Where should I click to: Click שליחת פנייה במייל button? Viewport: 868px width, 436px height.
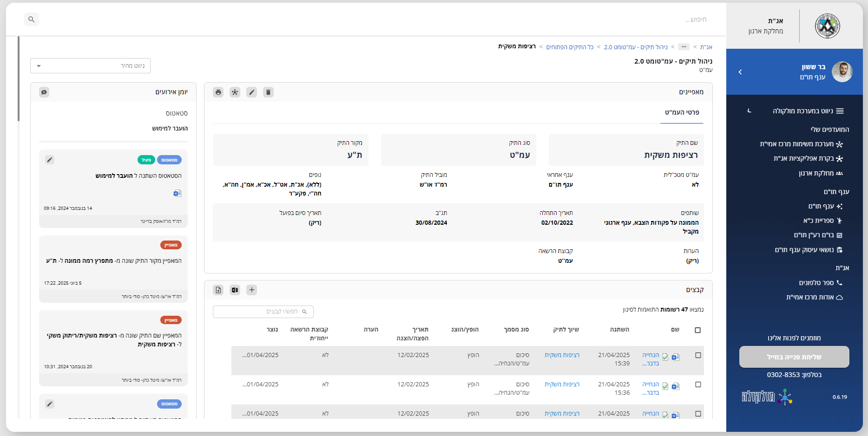click(x=794, y=357)
